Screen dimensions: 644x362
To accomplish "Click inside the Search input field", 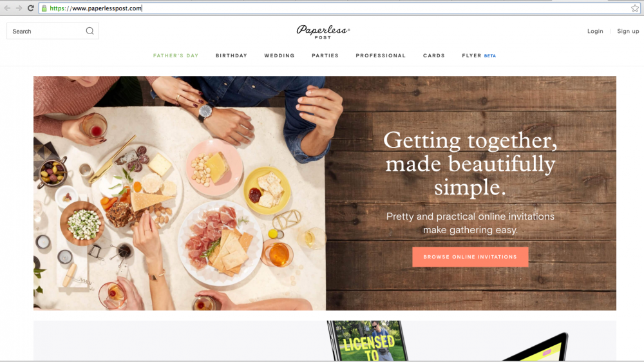I will coord(47,31).
